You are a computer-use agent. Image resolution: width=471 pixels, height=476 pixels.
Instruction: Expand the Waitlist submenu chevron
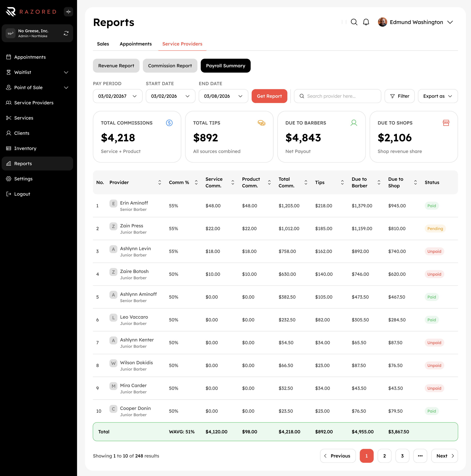point(66,72)
